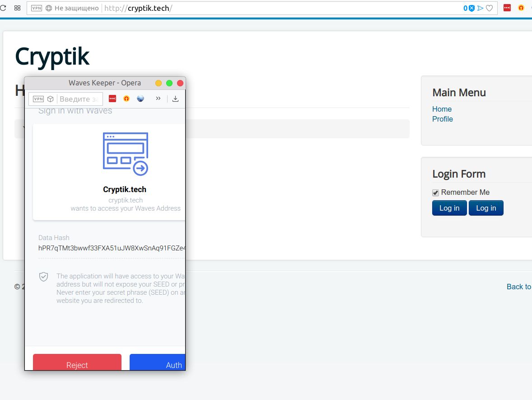Open red extension icon in main toolbar
The height and width of the screenshot is (400, 532).
507,8
